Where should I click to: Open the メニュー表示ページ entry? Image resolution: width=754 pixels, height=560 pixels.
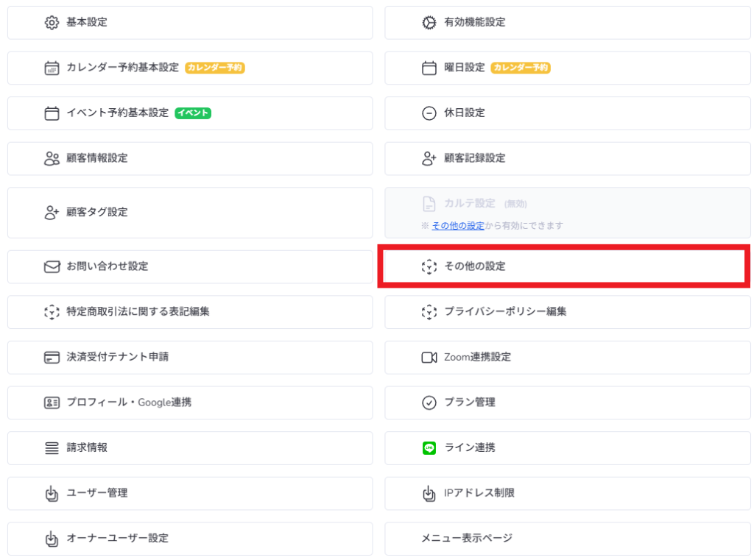(x=466, y=539)
